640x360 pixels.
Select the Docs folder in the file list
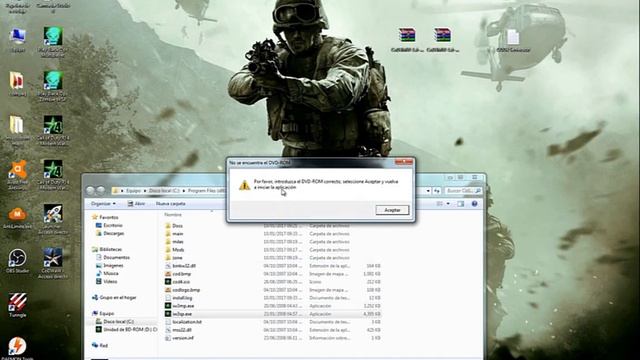click(174, 226)
